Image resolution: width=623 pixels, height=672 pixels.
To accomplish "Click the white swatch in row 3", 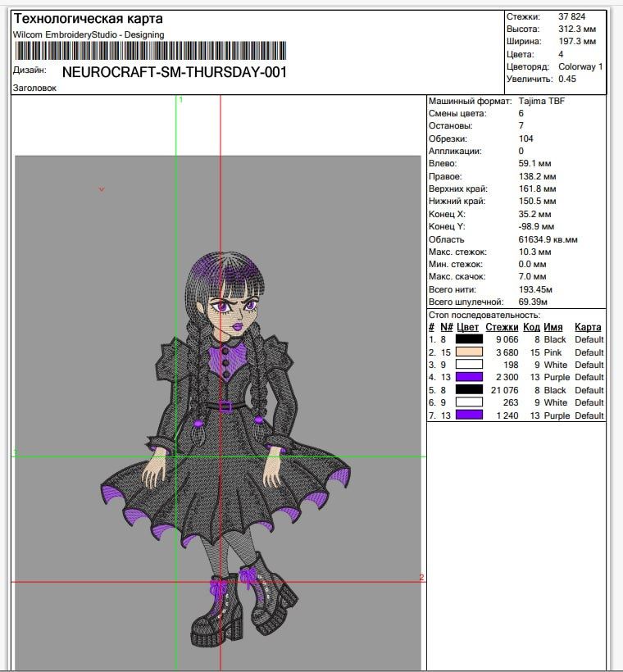I will click(x=469, y=365).
